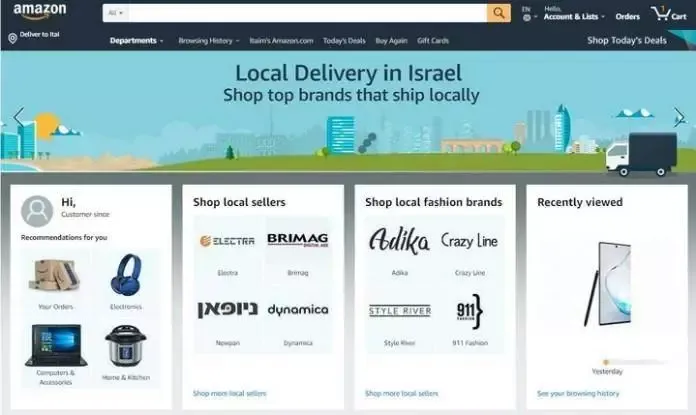The height and width of the screenshot is (415, 696).
Task: Click the Adika label text
Action: coord(399,273)
